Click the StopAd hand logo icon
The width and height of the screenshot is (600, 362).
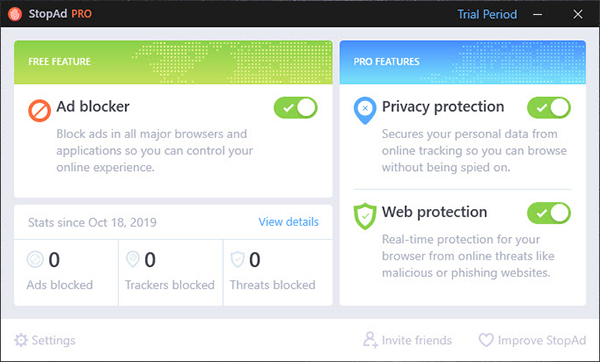pos(15,14)
